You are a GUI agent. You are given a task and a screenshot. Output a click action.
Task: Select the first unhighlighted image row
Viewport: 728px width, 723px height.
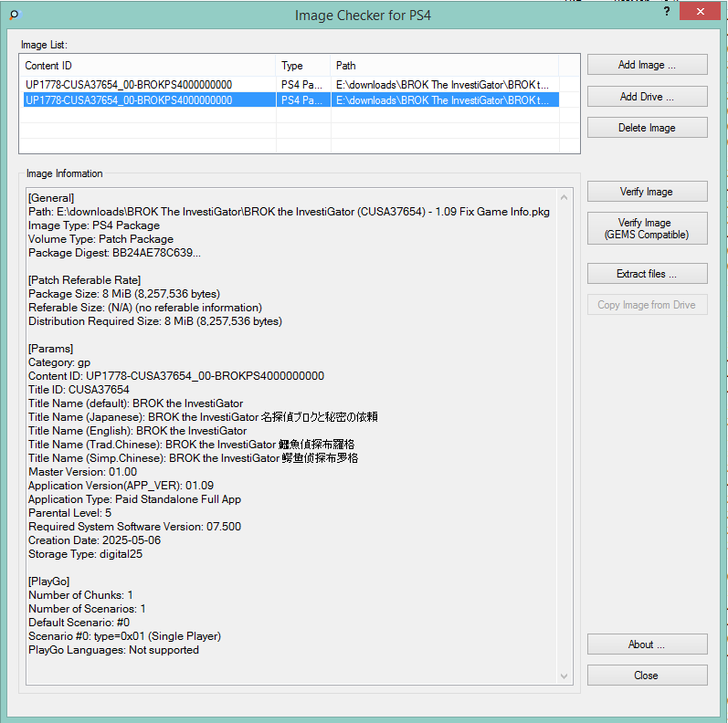click(290, 85)
